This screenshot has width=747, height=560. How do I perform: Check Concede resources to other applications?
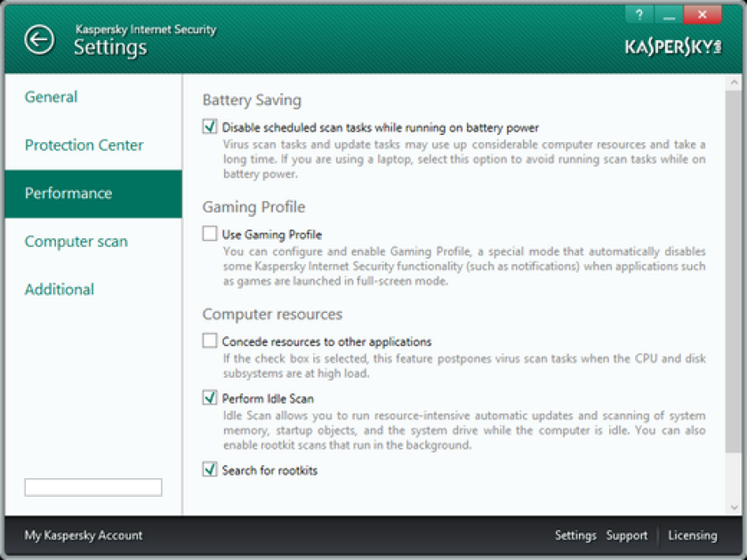pos(210,341)
